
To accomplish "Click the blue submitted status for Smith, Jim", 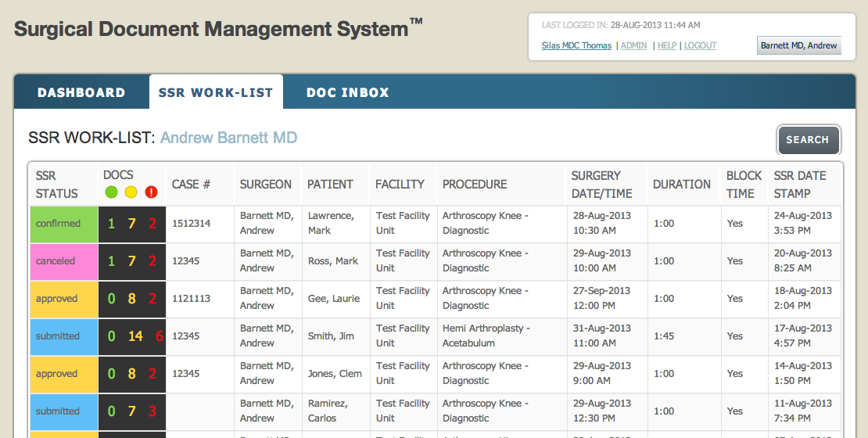I will coord(63,336).
